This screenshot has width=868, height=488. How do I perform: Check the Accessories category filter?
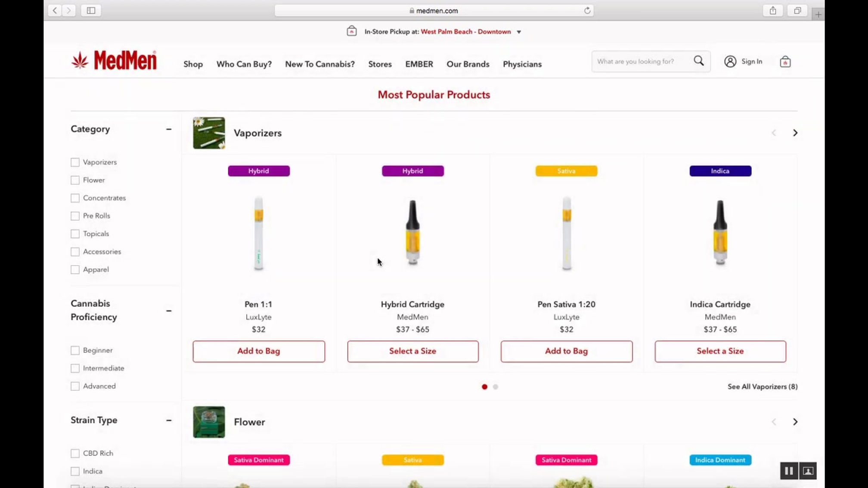pos(75,252)
